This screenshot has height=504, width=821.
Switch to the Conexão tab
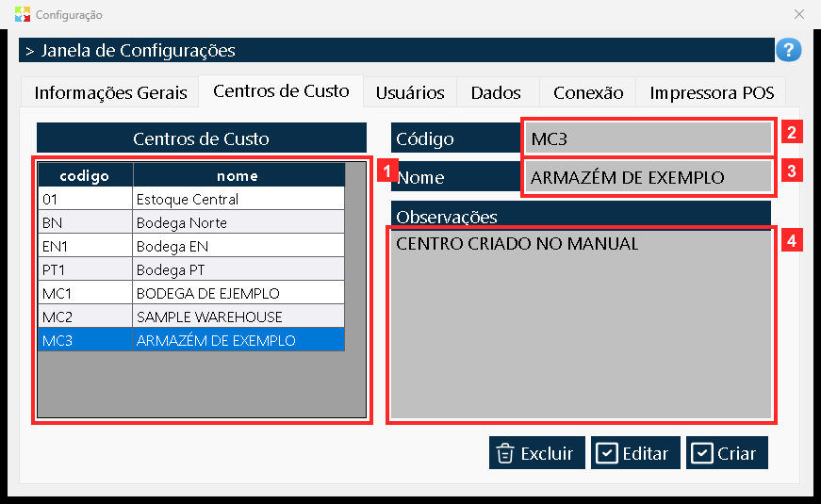tap(588, 92)
